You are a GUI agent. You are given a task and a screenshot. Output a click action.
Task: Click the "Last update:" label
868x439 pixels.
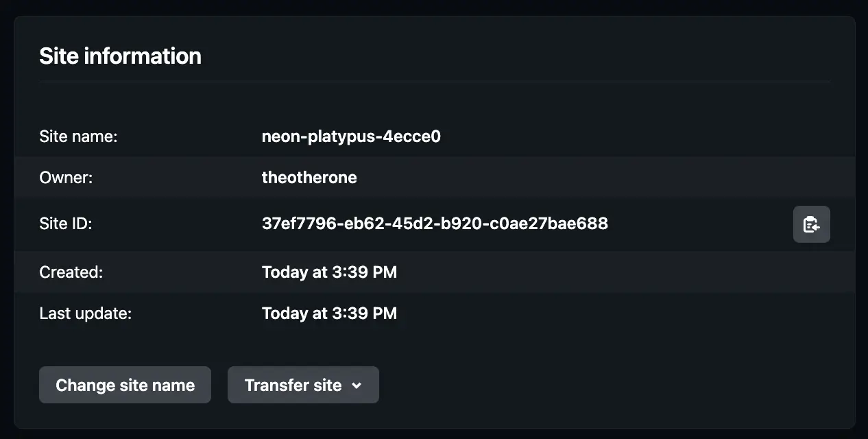[85, 313]
